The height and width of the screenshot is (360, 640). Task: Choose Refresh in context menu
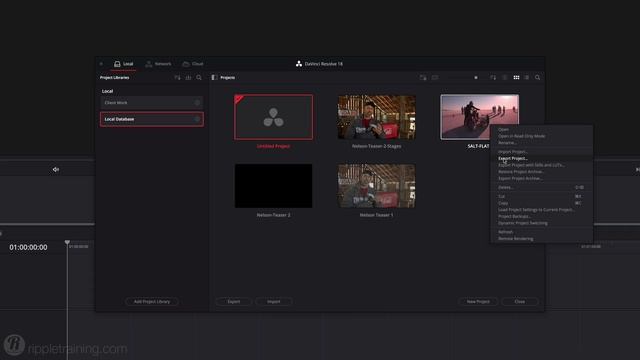tap(541, 232)
